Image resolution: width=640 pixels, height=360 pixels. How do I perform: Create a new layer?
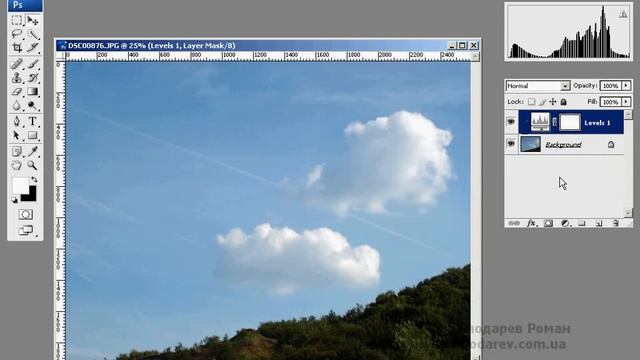599,223
